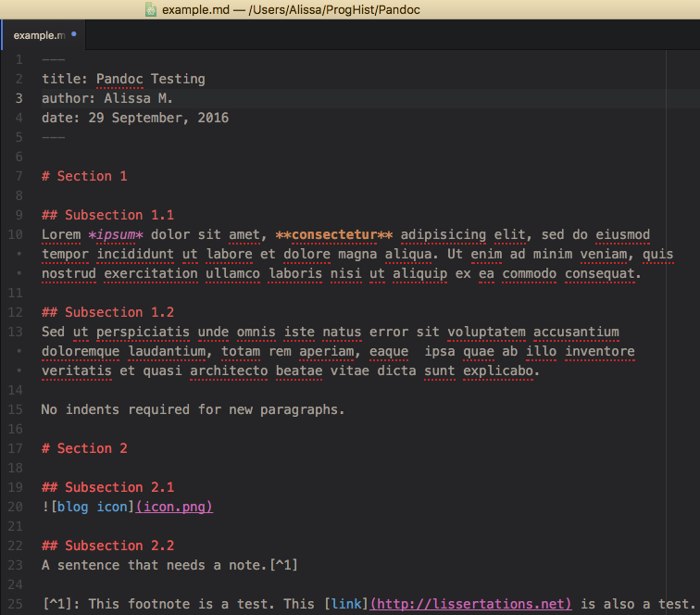Click the '## Subsection 2.2' heading

coord(107,546)
